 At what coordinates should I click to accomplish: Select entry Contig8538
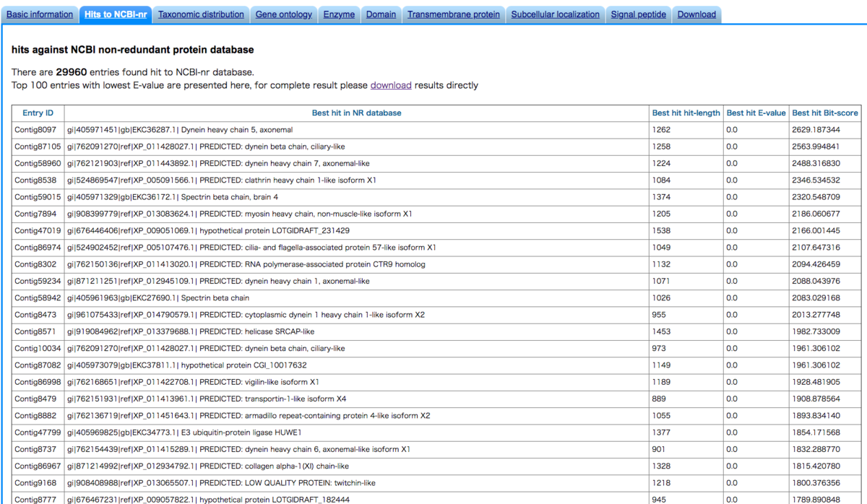[35, 181]
